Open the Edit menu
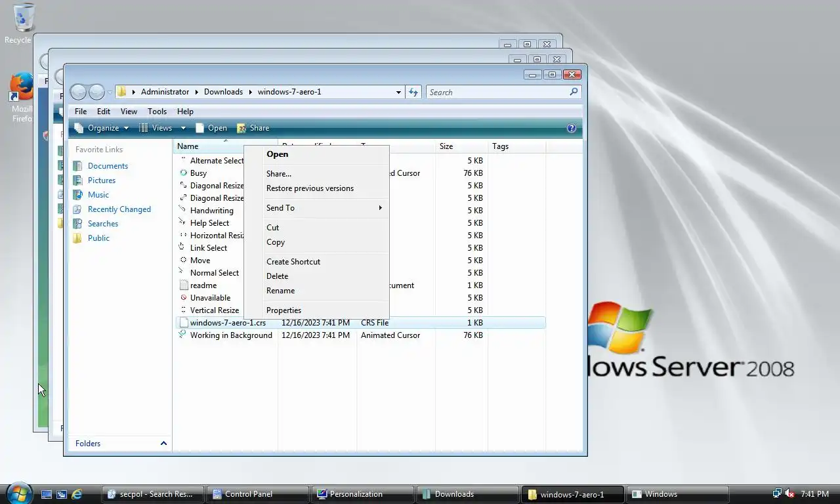The width and height of the screenshot is (840, 504). pos(104,112)
